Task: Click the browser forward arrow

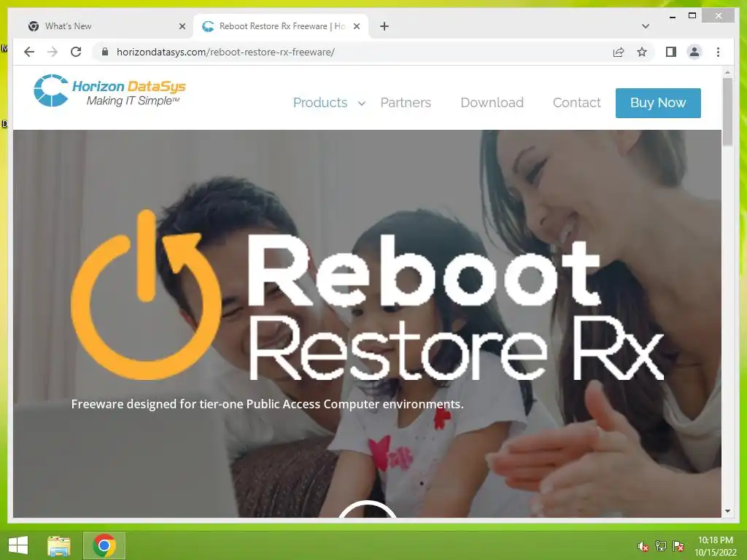Action: pos(53,52)
